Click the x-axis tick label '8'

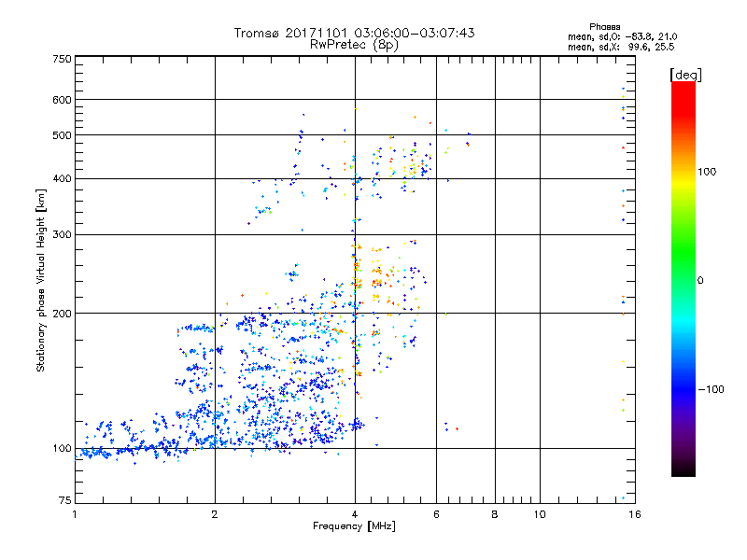click(495, 514)
